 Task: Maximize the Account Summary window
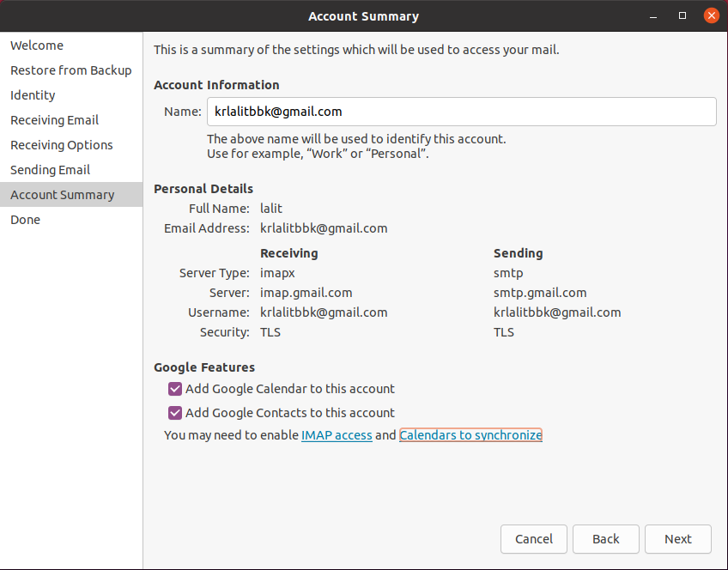[682, 15]
